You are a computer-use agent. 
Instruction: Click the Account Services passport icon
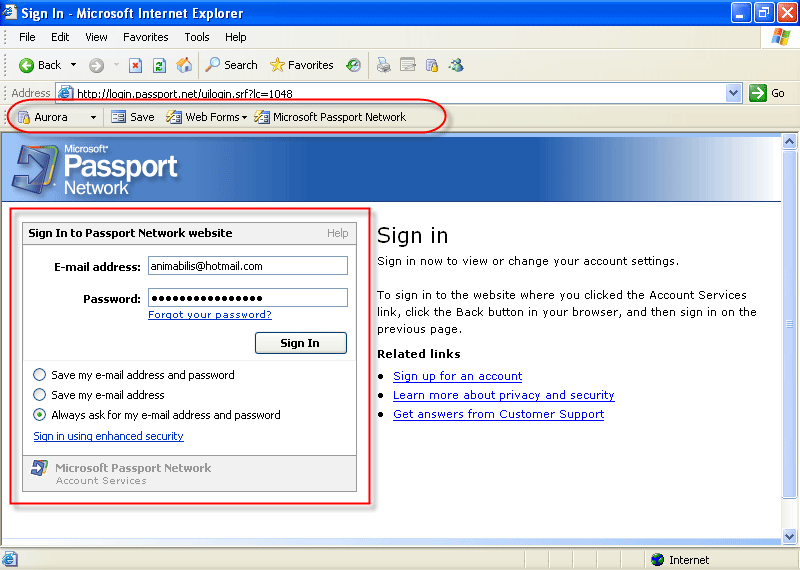pyautogui.click(x=39, y=467)
